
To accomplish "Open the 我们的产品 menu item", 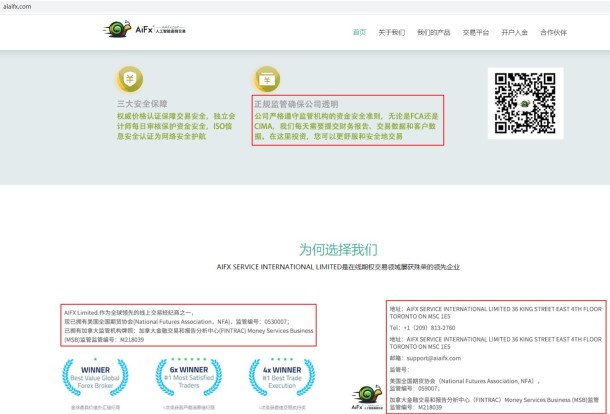I will tap(433, 32).
